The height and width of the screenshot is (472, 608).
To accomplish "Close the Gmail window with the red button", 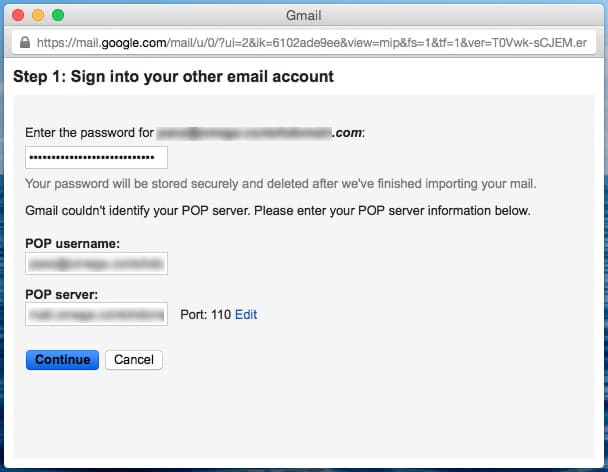I will coord(20,16).
